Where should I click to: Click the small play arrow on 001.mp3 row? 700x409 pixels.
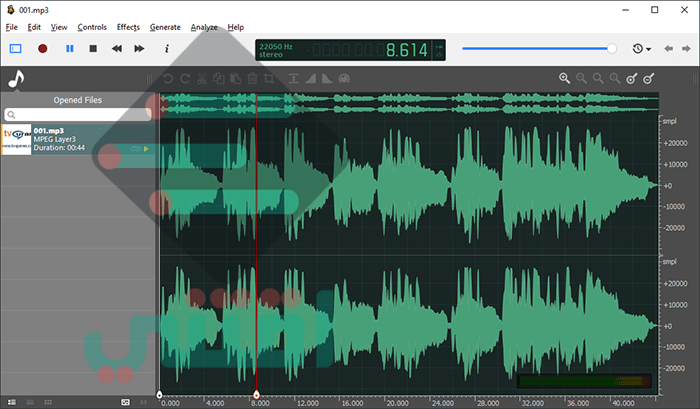click(x=146, y=149)
